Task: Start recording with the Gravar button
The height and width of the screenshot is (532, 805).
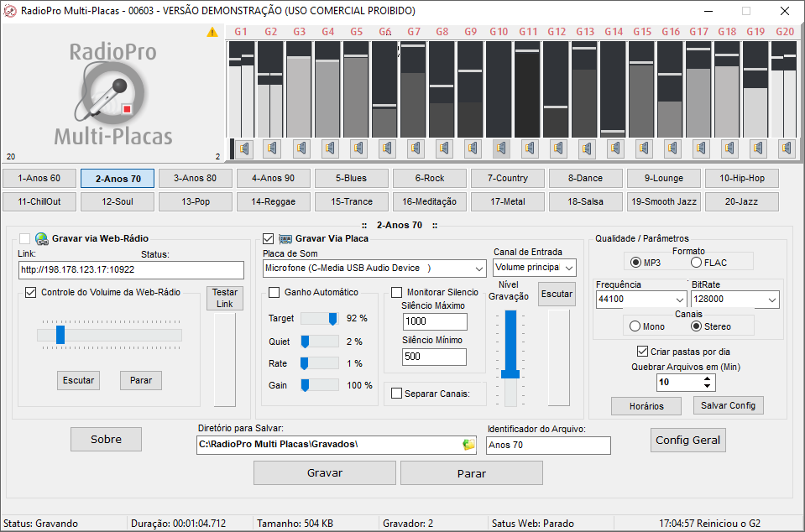Action: [x=325, y=473]
